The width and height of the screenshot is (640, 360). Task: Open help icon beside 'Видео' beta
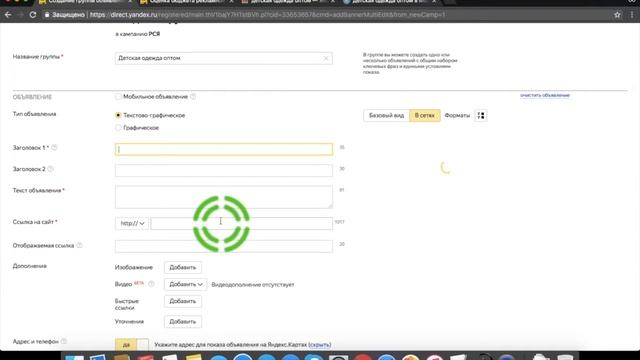[x=151, y=284]
